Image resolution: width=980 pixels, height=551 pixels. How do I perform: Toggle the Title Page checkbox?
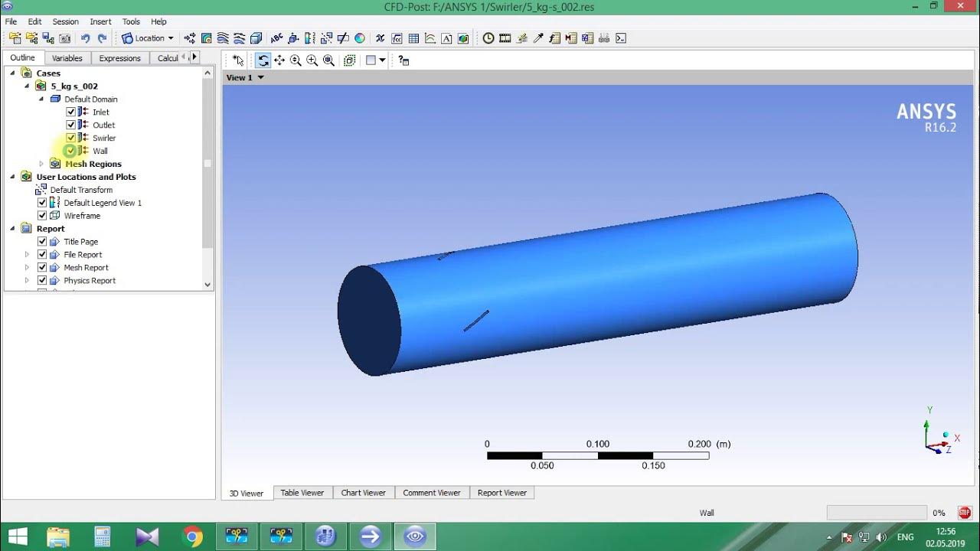(x=42, y=242)
